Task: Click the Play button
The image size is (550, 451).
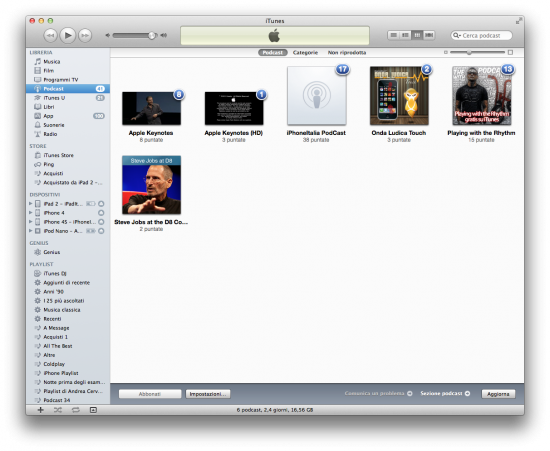Action: coord(68,35)
